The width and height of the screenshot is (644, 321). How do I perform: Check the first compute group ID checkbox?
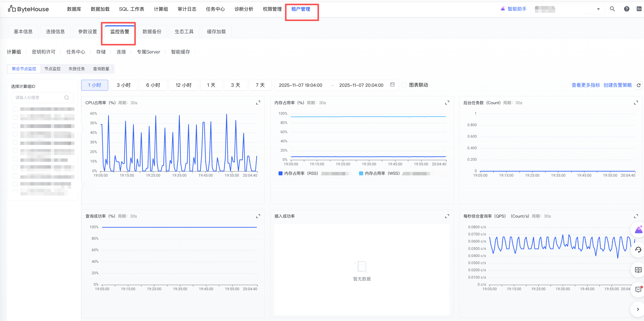(15, 109)
